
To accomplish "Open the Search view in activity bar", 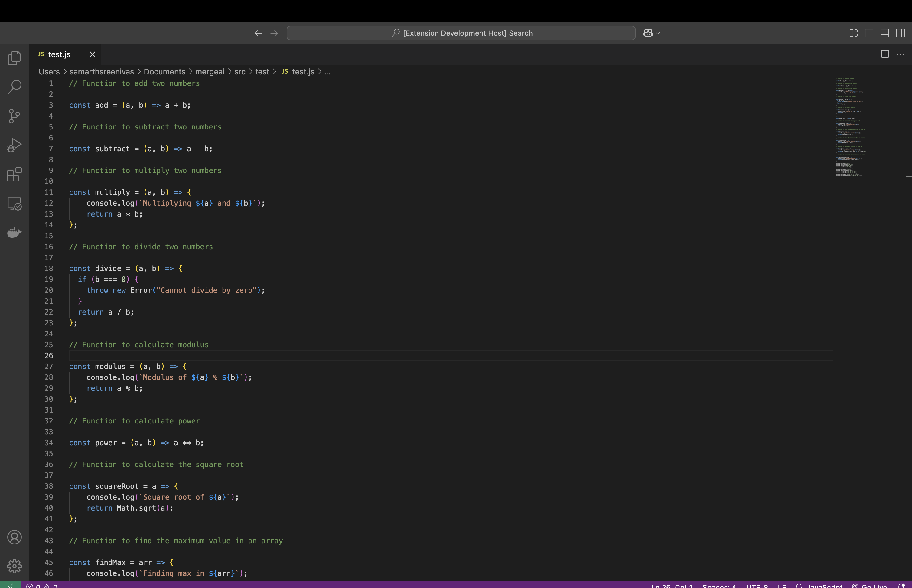I will pos(14,87).
